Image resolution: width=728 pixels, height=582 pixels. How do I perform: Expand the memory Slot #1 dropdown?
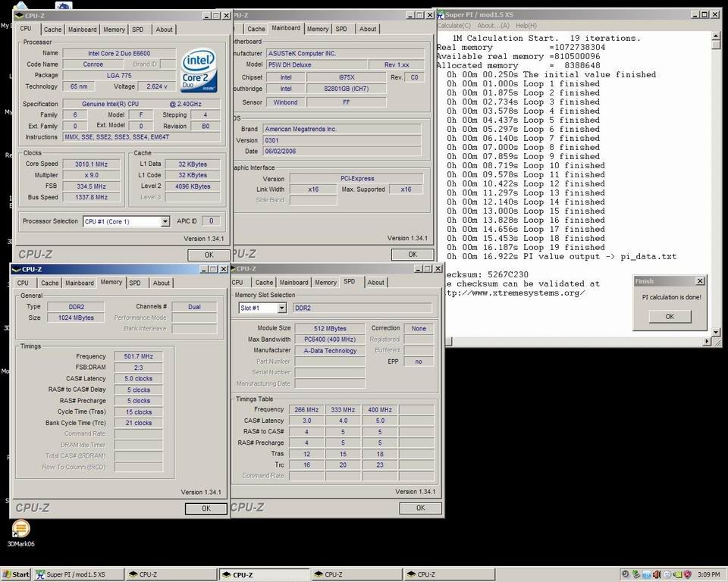(x=281, y=308)
